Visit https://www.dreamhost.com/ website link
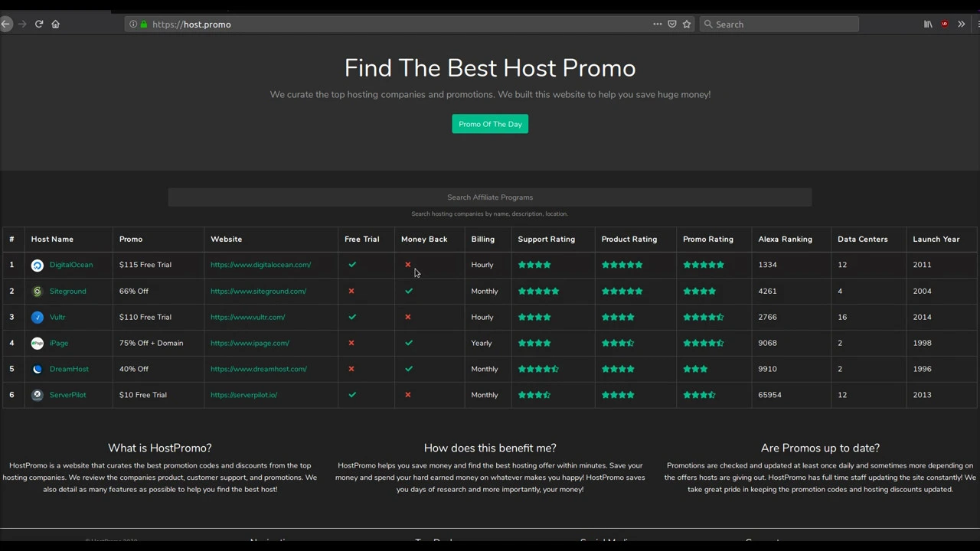980x551 pixels. [x=259, y=369]
